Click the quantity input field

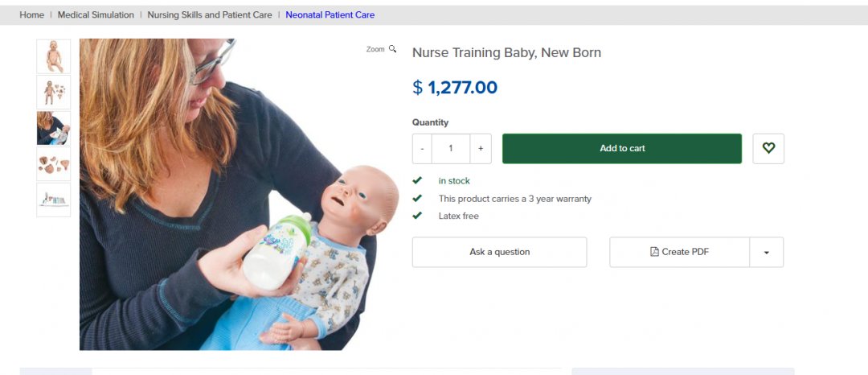(x=451, y=148)
